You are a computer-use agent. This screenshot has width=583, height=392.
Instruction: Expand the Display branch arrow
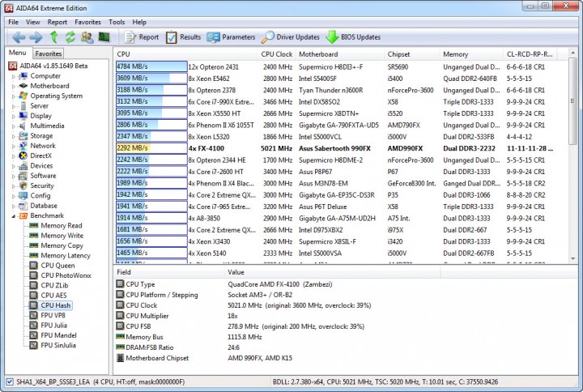click(14, 117)
